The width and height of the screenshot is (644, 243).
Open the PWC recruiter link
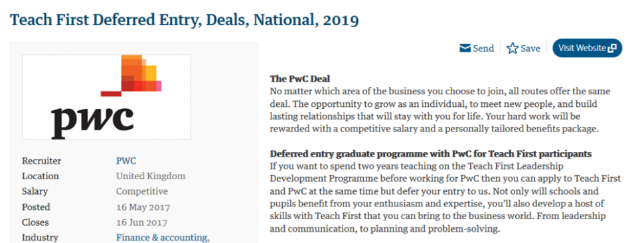tap(126, 161)
